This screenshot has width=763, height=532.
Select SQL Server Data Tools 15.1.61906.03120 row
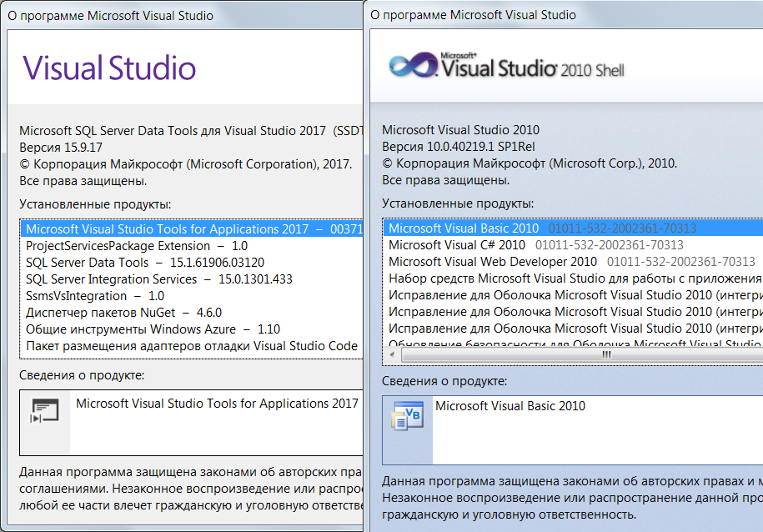click(x=193, y=263)
